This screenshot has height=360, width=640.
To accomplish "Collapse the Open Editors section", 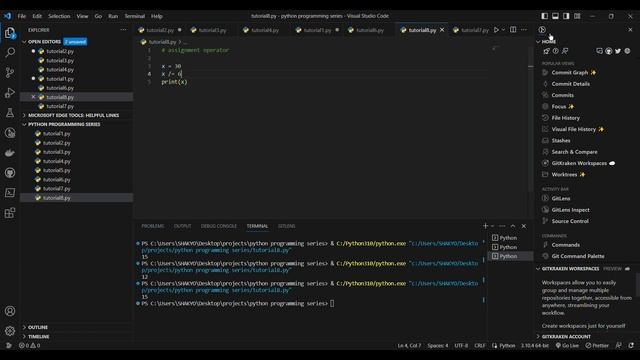I will click(44, 42).
